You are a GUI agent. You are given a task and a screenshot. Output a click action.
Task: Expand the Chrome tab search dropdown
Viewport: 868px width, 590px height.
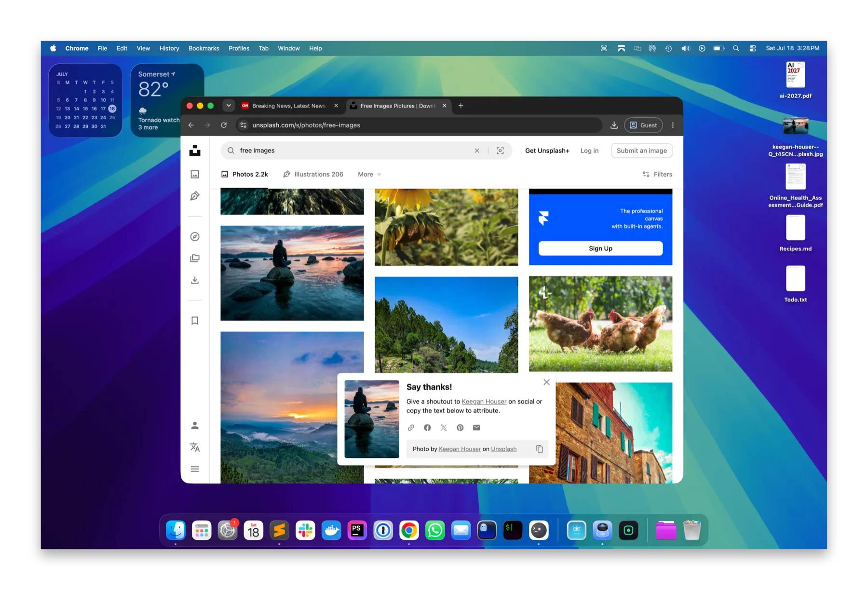[229, 106]
